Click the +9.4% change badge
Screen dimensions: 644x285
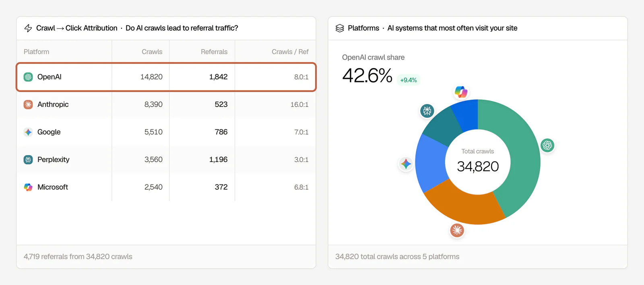pyautogui.click(x=409, y=80)
